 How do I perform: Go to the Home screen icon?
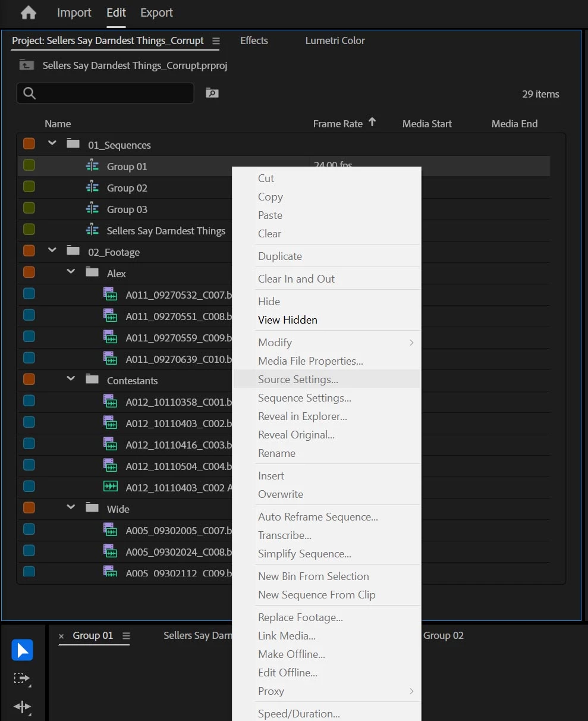[x=28, y=12]
